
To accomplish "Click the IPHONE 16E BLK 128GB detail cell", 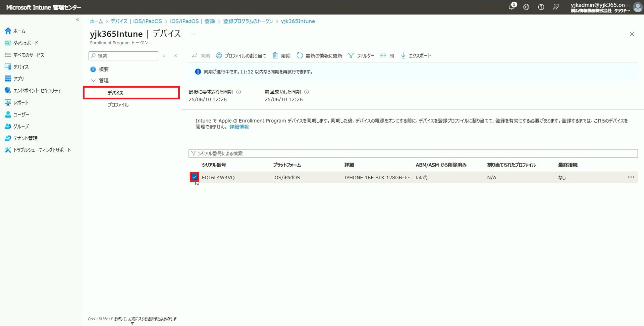I will click(x=377, y=178).
